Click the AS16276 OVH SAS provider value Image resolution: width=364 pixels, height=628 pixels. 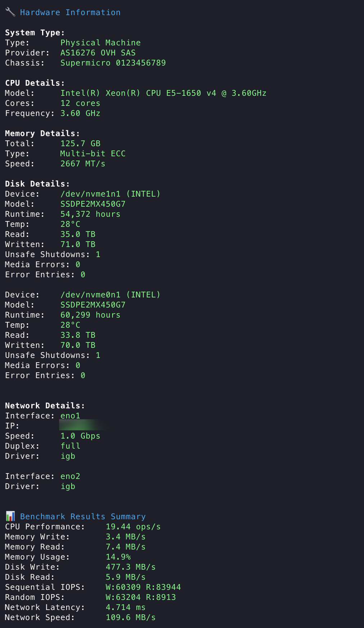tap(98, 53)
